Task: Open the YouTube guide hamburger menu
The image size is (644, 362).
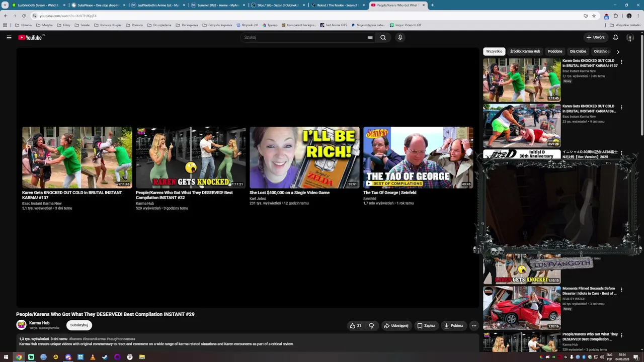Action: pyautogui.click(x=9, y=37)
